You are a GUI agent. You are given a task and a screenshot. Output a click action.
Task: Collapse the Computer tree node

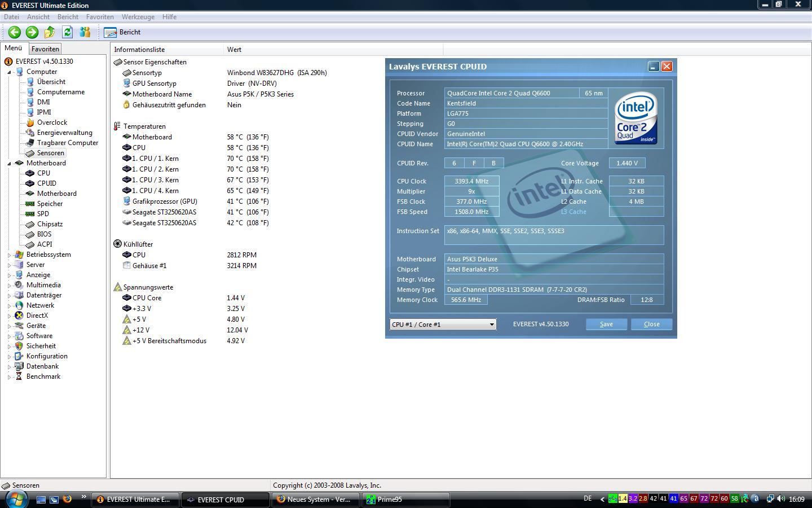(10, 72)
